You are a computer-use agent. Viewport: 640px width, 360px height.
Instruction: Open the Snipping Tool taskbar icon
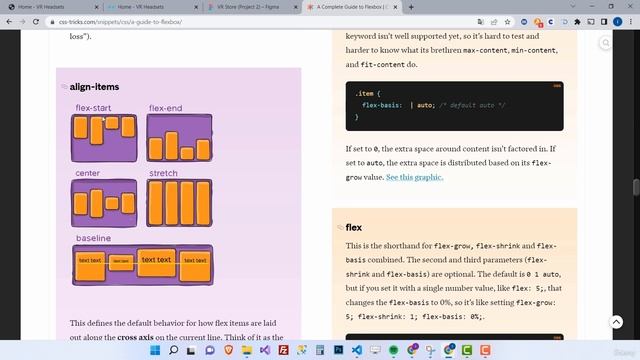(x=430, y=350)
